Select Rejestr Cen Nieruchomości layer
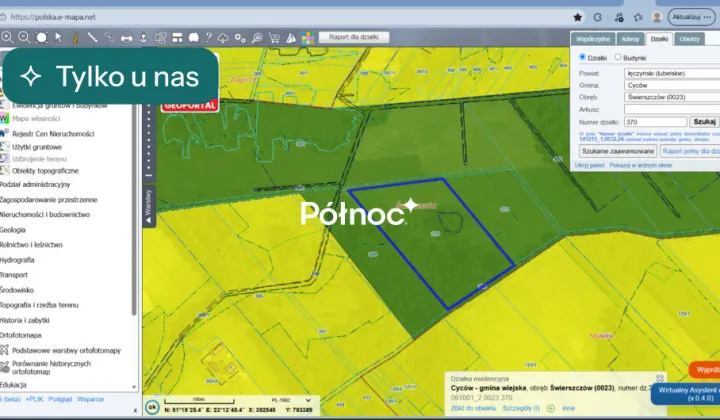The height and width of the screenshot is (420, 720). [x=53, y=134]
